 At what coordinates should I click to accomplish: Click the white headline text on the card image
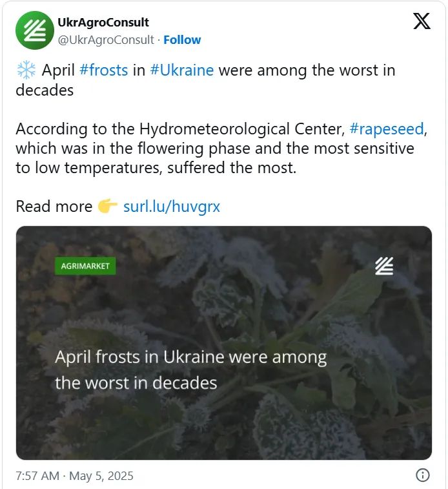pos(190,369)
